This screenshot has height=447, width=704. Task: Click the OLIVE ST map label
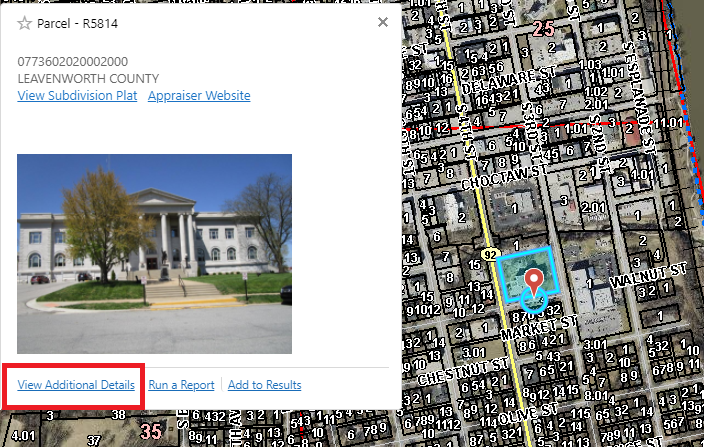528,415
